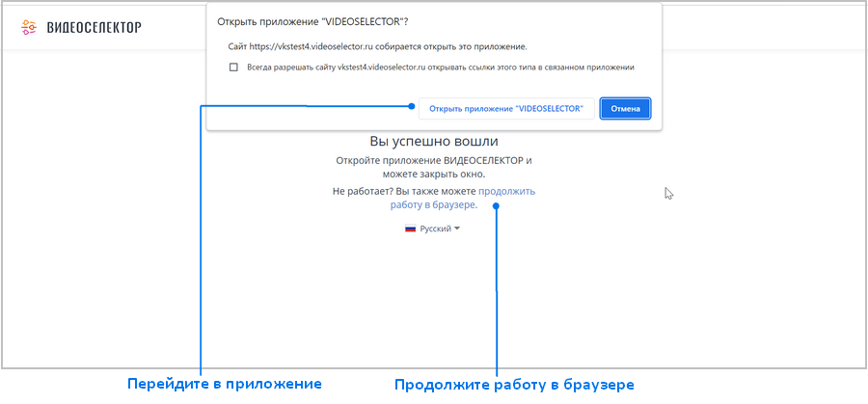Image resolution: width=868 pixels, height=404 pixels.
Task: Click the Russian flag icon
Action: tap(410, 229)
